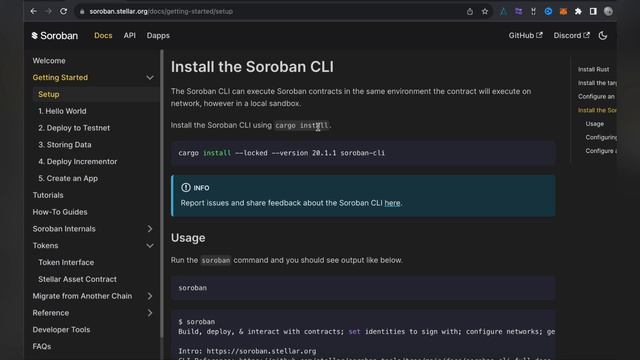The height and width of the screenshot is (360, 640).
Task: Open the Dapps nav tab
Action: 158,36
